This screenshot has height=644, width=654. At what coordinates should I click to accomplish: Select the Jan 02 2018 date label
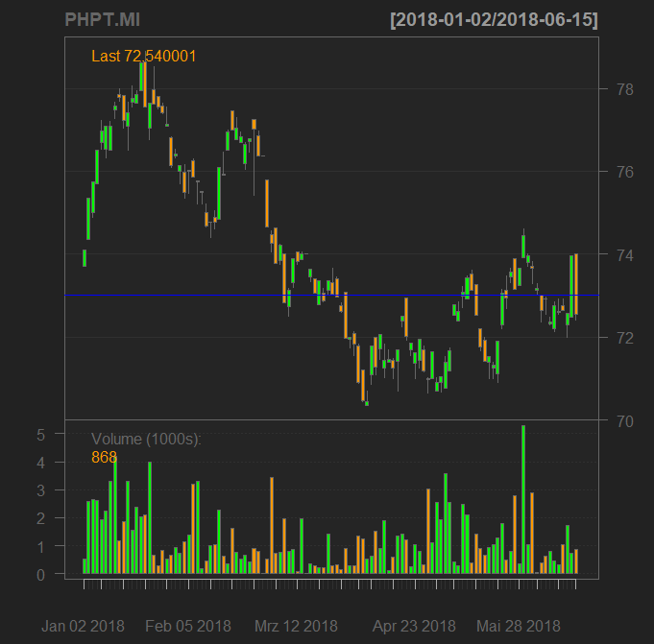(84, 626)
